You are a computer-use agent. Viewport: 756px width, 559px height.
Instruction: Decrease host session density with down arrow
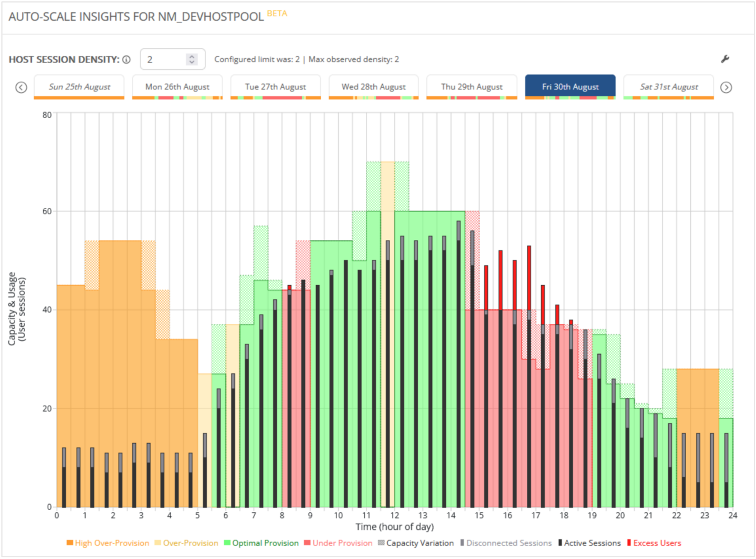192,62
